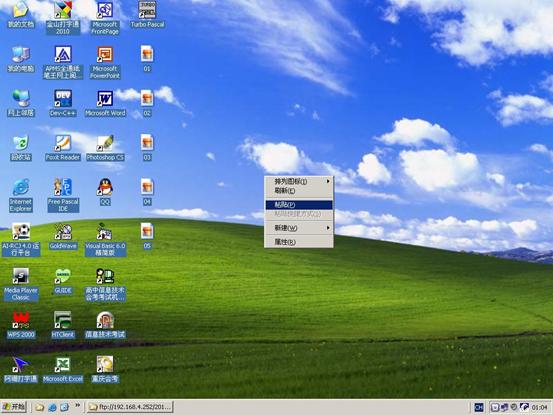Open the 网上邻居 desktop icon
Viewport: 553px width, 415px height.
[x=20, y=103]
